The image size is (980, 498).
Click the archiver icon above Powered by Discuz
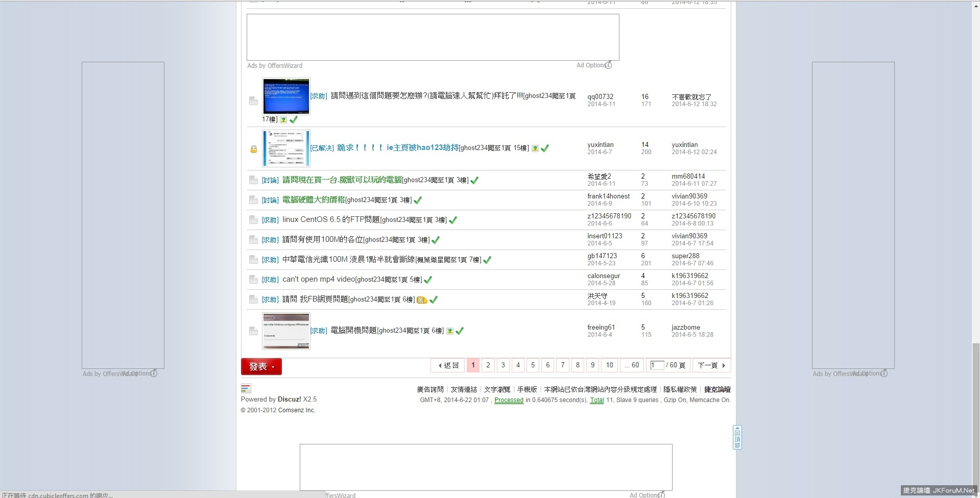(246, 389)
